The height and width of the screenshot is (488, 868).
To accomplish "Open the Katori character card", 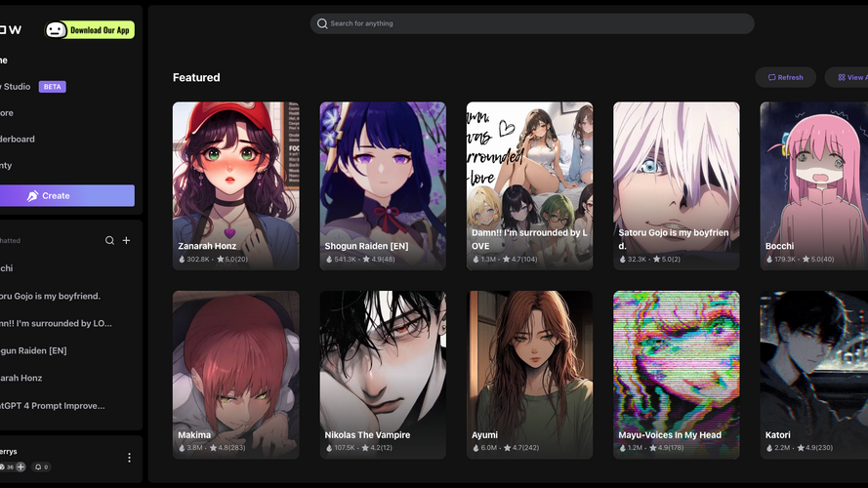I will [x=813, y=375].
